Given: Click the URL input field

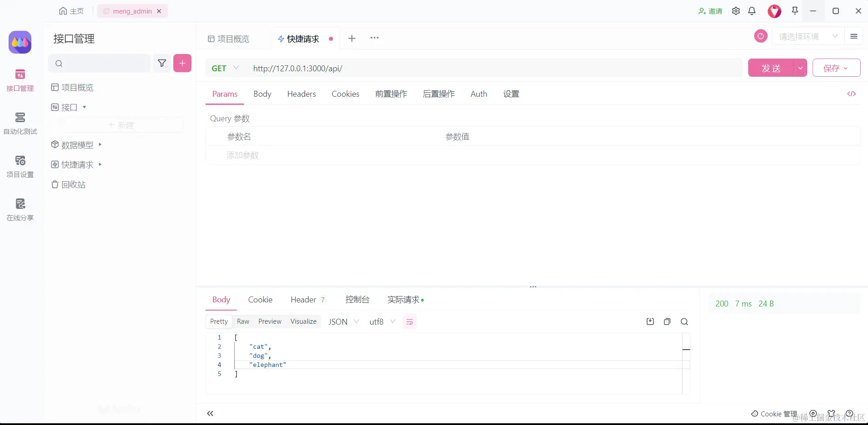Looking at the screenshot, I should (496, 68).
